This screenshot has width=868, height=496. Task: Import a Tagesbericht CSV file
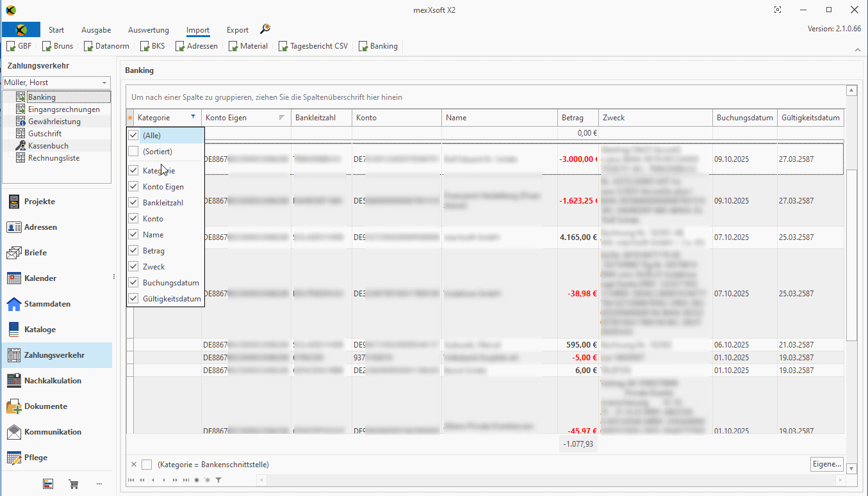(x=313, y=46)
